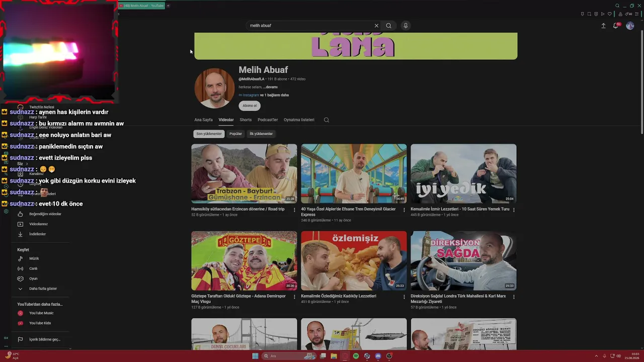Viewport: 644px width, 362px height.
Task: Click the İndirilenler download icon
Action: (20, 234)
